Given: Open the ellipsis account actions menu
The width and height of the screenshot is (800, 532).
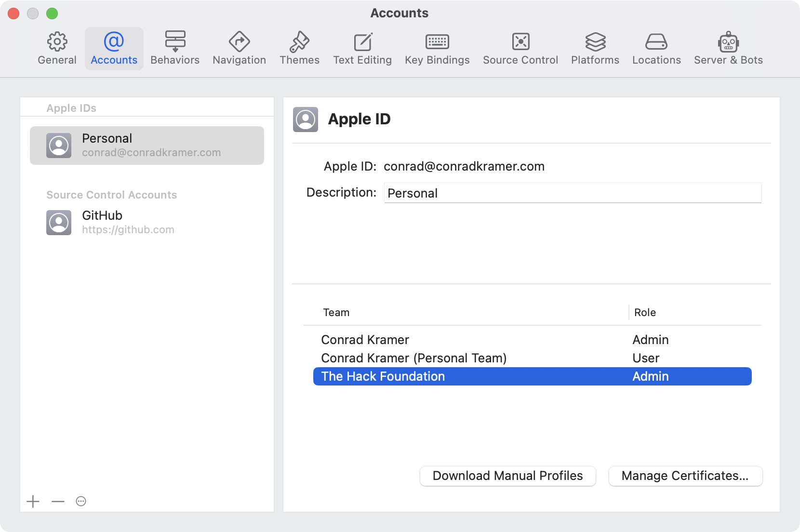Looking at the screenshot, I should [81, 502].
